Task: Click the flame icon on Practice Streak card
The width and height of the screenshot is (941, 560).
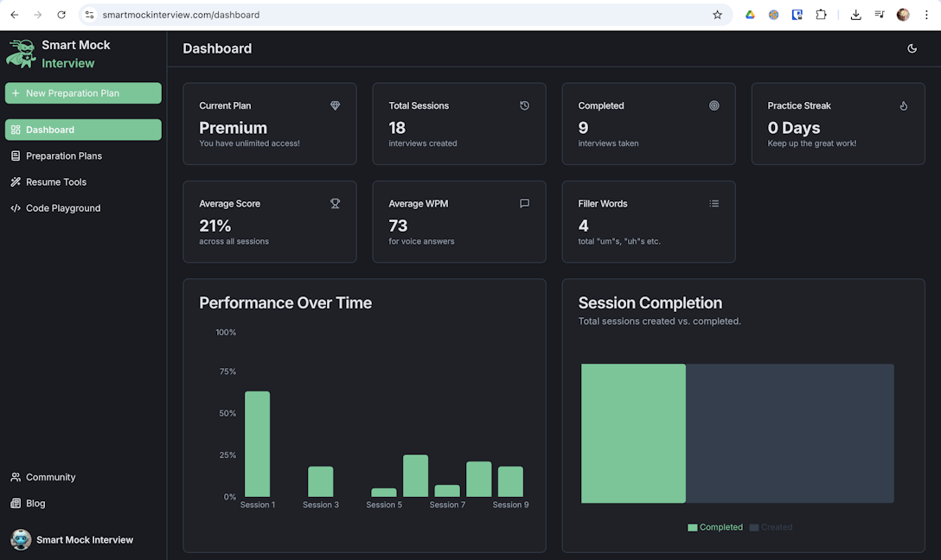Action: tap(903, 105)
